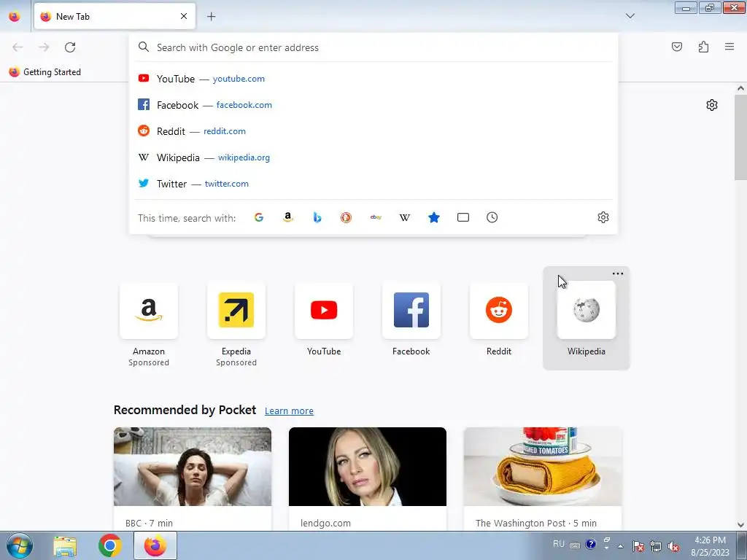Click scrollbar down arrow
This screenshot has height=560, width=747.
(740, 525)
